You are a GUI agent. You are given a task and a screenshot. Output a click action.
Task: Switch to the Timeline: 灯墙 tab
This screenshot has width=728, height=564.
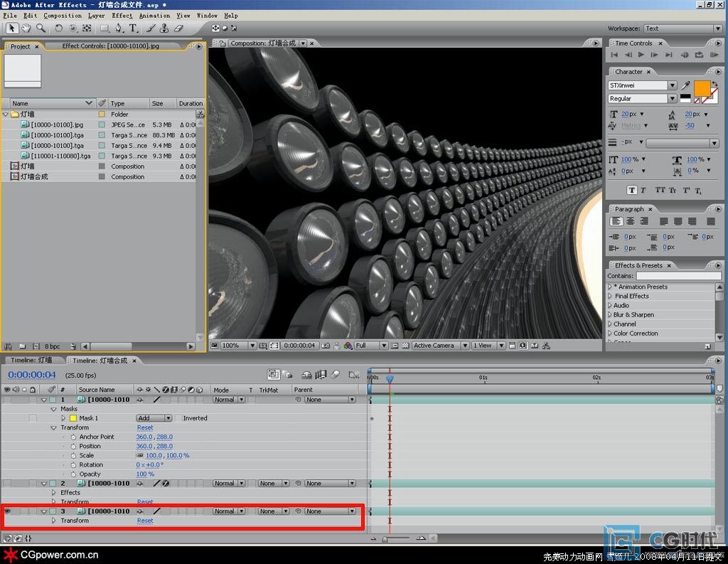point(31,360)
